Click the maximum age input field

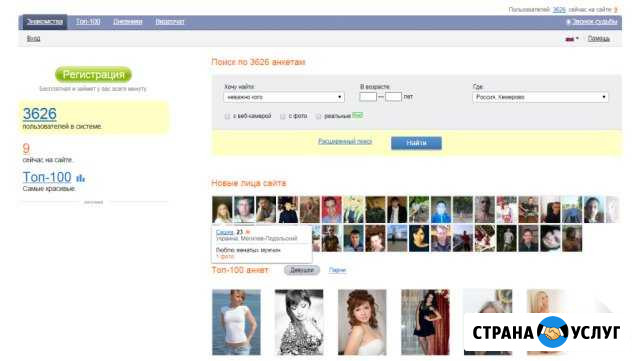click(x=393, y=97)
